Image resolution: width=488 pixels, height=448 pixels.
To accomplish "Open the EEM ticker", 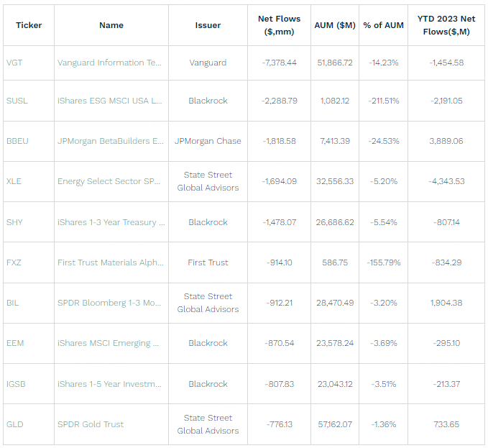I will coord(14,343).
